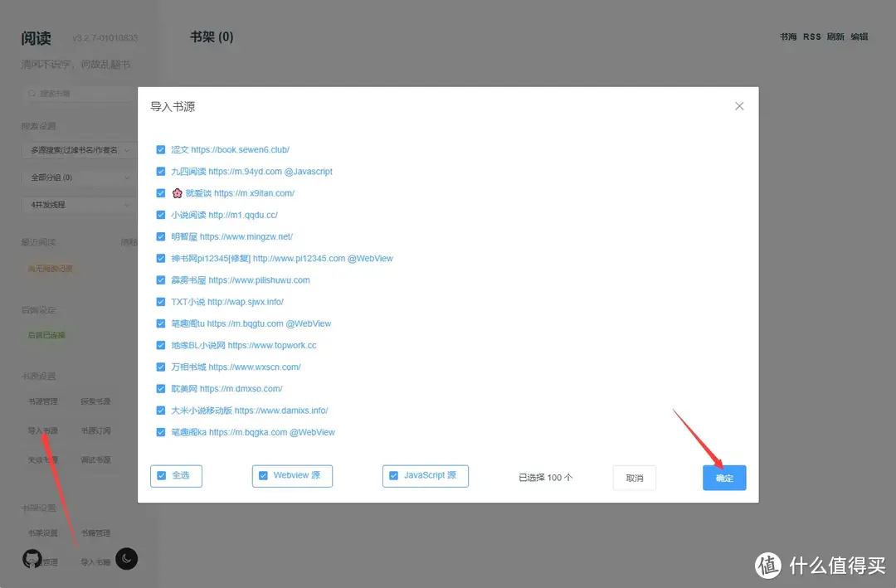Open 探索书源 in the sidebar
Screen dimensions: 896x588
[x=95, y=401]
